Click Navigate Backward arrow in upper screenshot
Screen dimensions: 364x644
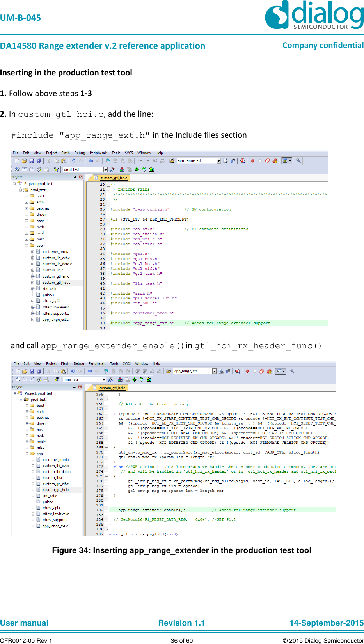click(x=91, y=161)
